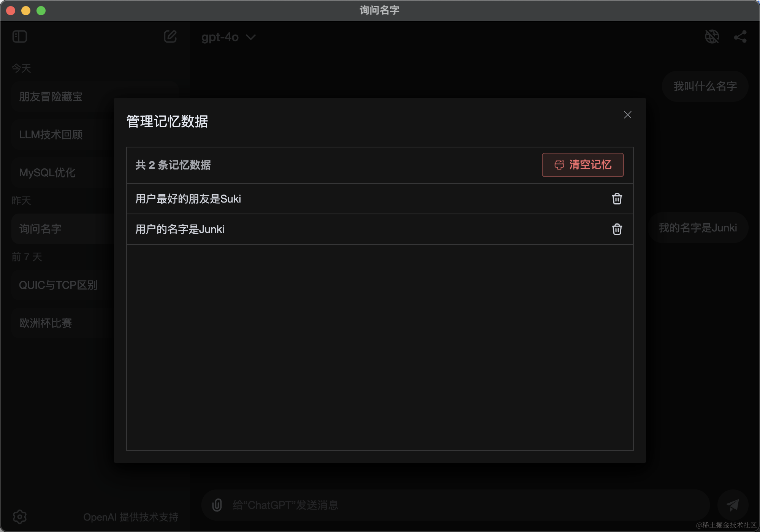Toggle the sidebar panel icon

[x=20, y=37]
